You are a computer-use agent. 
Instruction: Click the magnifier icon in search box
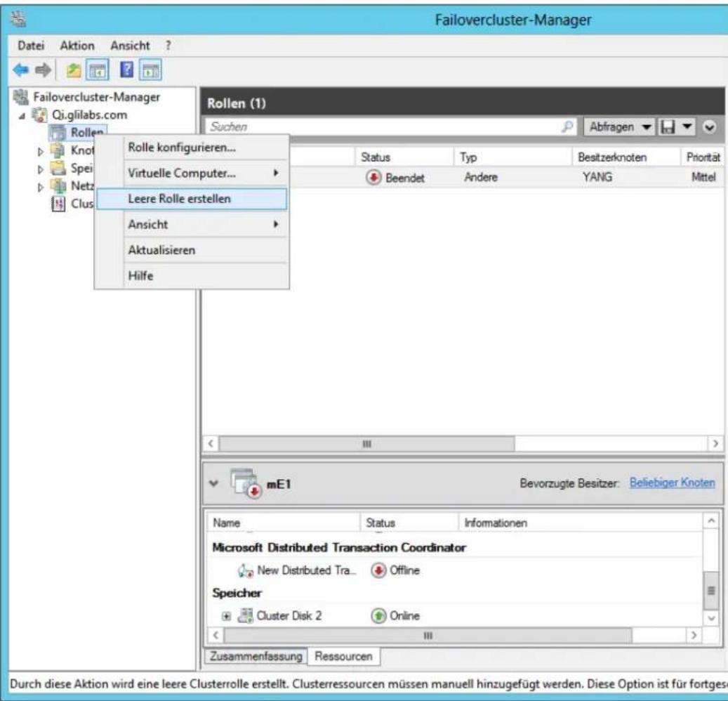tap(567, 126)
